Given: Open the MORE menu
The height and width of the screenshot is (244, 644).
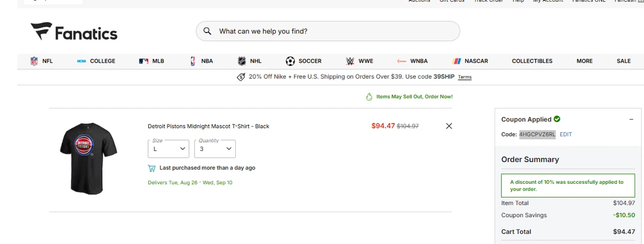Looking at the screenshot, I should tap(584, 61).
